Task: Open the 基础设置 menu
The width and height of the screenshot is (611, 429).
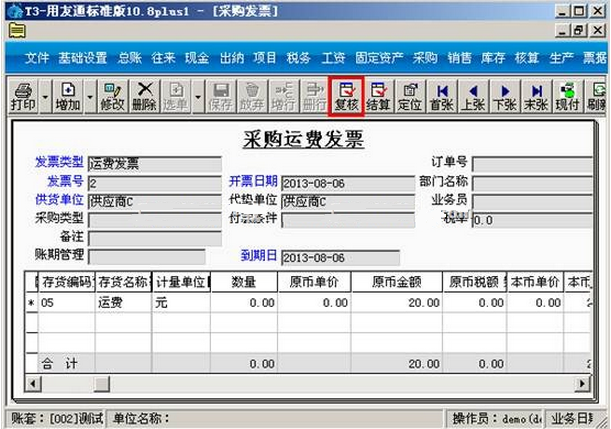Action: tap(82, 58)
